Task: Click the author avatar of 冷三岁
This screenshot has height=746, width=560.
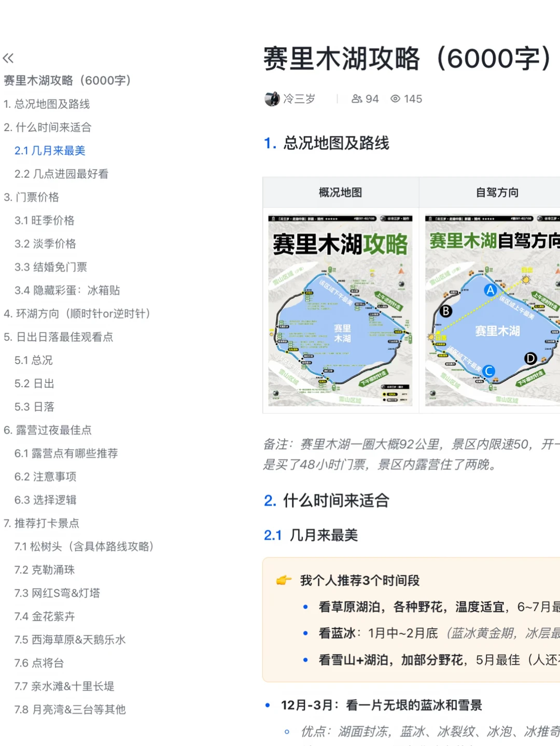Action: 272,99
